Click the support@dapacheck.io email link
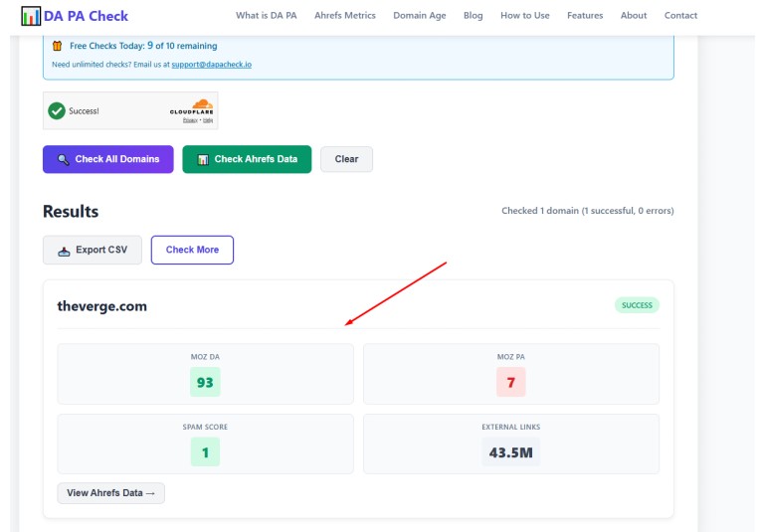 tap(211, 65)
